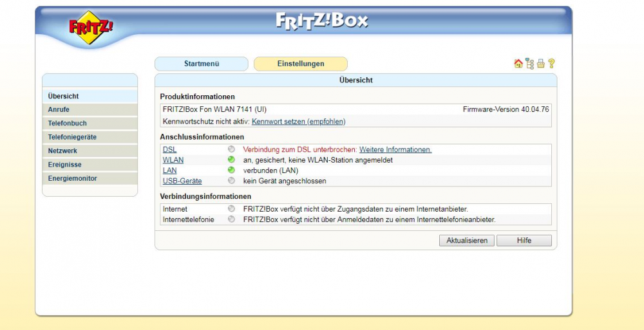Click the green WLAN status indicator
The height and width of the screenshot is (330, 644).
[x=231, y=160]
